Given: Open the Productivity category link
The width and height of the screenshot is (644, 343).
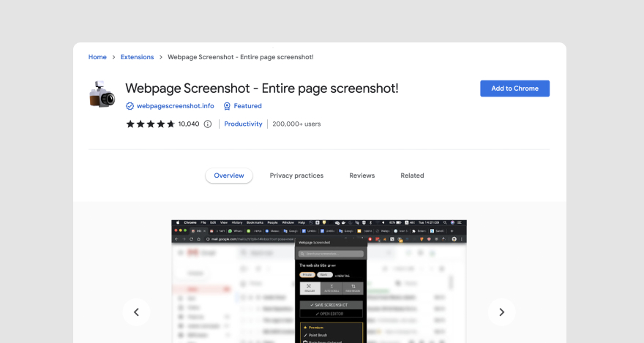Looking at the screenshot, I should (243, 124).
